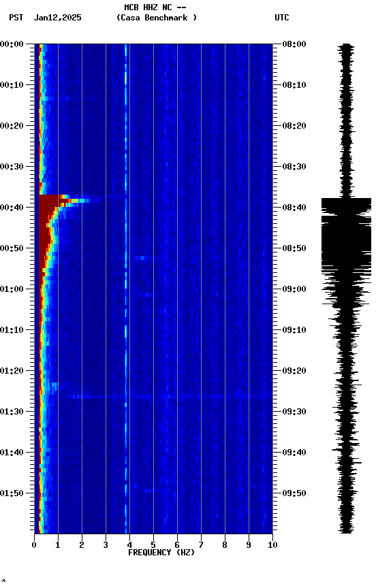
Task: Click the frequency axis tick '2'
Action: (82, 546)
